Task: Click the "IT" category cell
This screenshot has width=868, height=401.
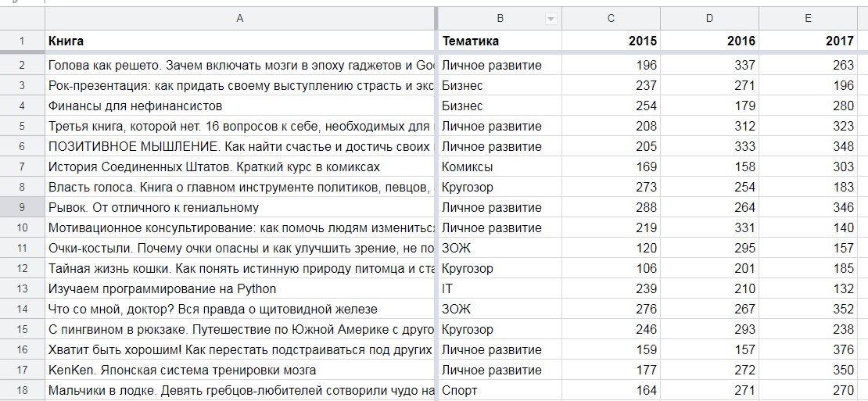Action: coord(499,288)
